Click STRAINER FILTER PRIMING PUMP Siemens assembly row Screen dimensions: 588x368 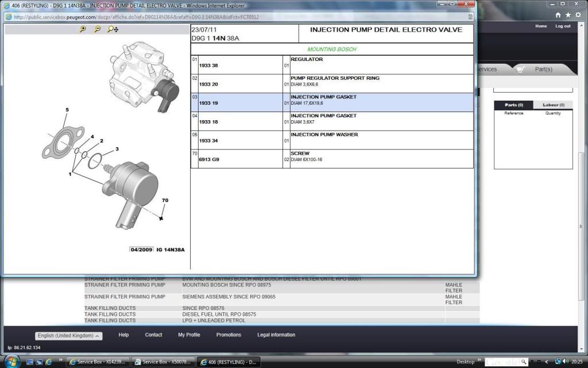(x=281, y=299)
